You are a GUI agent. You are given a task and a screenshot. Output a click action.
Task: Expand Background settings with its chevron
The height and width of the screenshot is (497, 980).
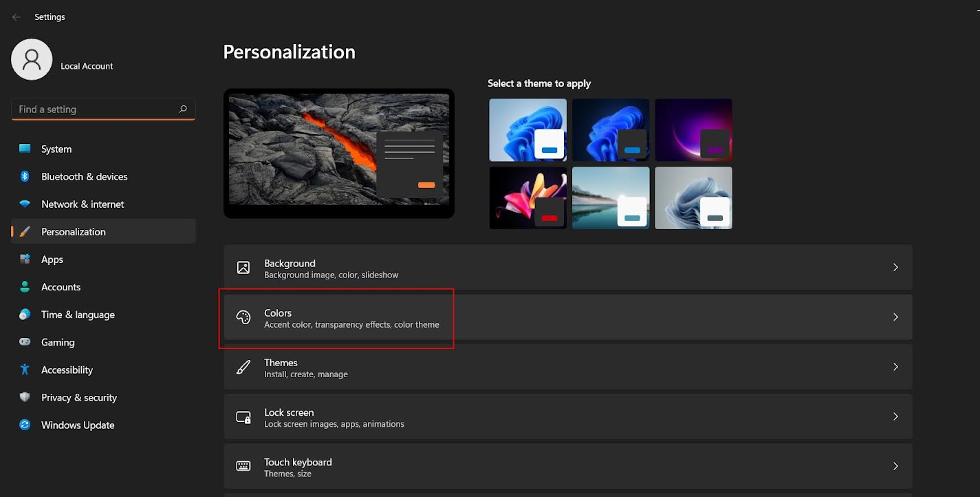pos(895,267)
